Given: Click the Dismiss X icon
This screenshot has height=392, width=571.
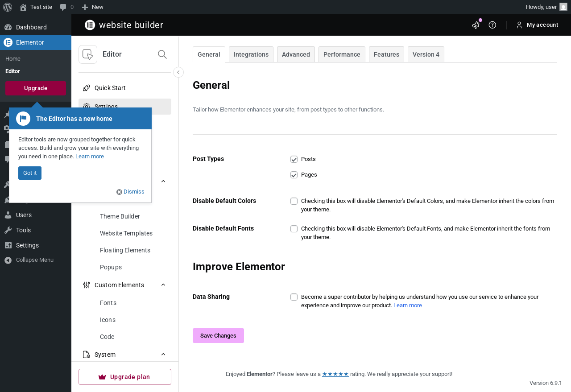Looking at the screenshot, I should pos(119,192).
